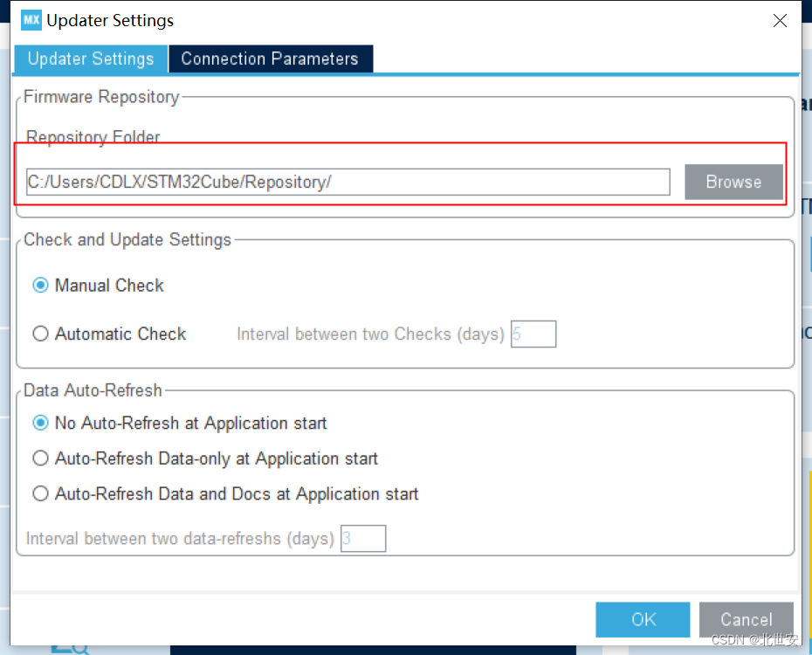The image size is (812, 655).
Task: Click the Repository Folder path field
Action: coord(348,182)
